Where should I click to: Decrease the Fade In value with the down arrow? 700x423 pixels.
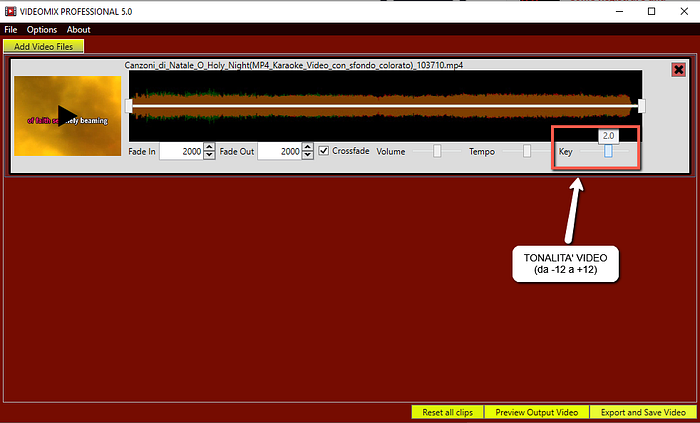(209, 155)
